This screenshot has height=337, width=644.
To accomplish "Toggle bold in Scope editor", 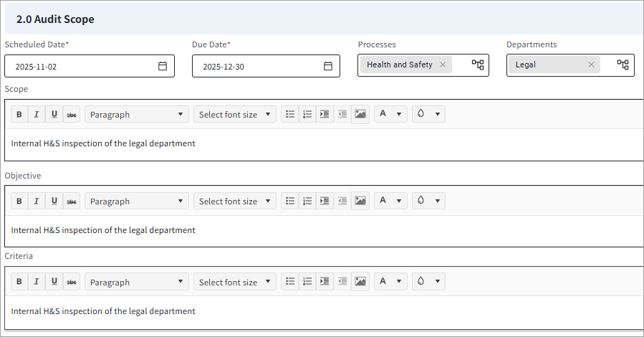I will pyautogui.click(x=19, y=114).
